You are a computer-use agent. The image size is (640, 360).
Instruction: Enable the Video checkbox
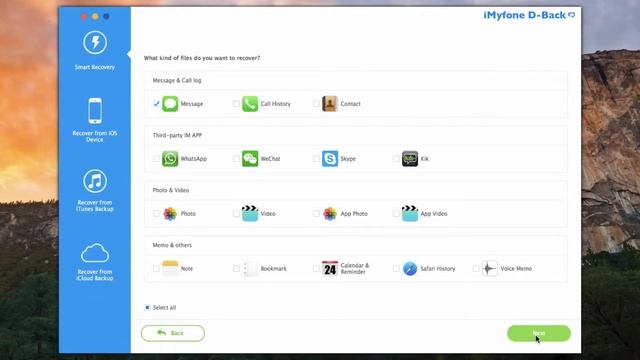[236, 213]
